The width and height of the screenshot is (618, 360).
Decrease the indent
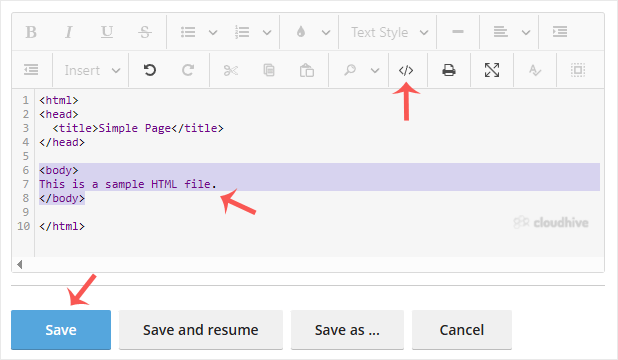tap(31, 71)
